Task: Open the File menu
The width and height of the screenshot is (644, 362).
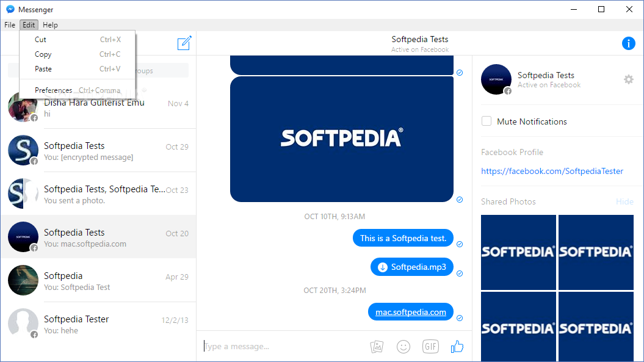Action: [x=10, y=24]
